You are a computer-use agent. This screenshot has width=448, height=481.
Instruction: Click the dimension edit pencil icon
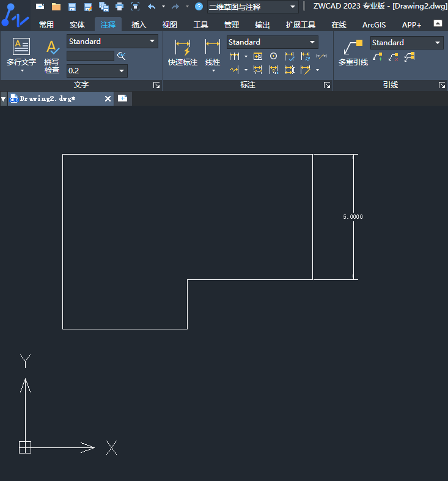point(306,70)
